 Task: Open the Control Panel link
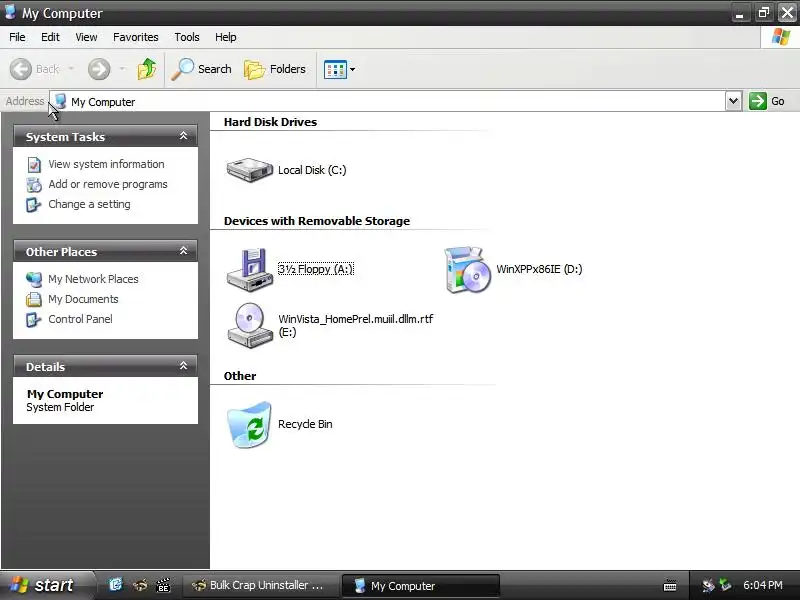click(x=80, y=319)
